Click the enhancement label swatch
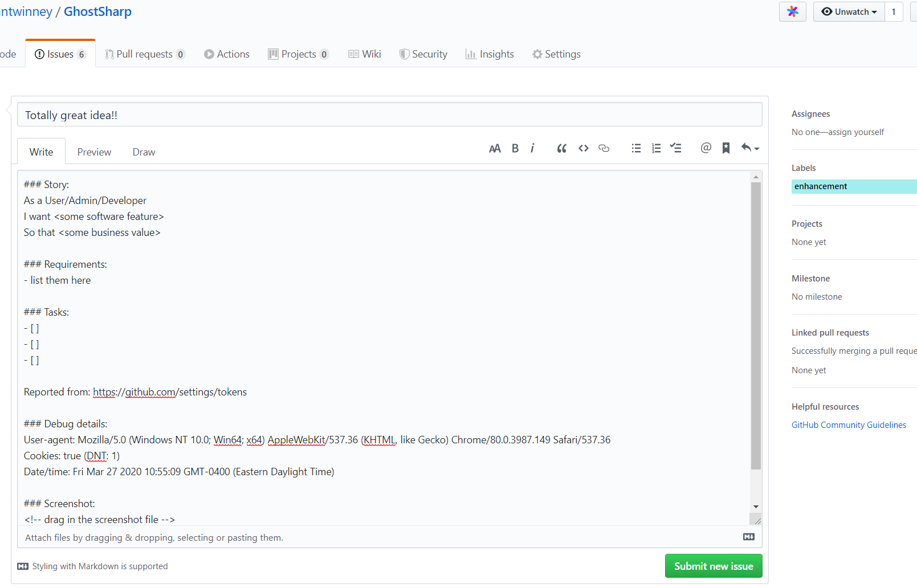 854,186
